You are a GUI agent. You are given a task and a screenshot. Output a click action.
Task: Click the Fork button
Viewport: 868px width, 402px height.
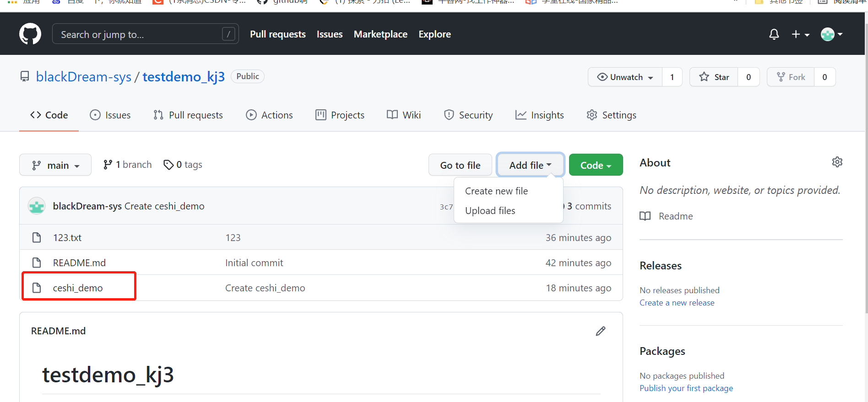[x=791, y=77]
